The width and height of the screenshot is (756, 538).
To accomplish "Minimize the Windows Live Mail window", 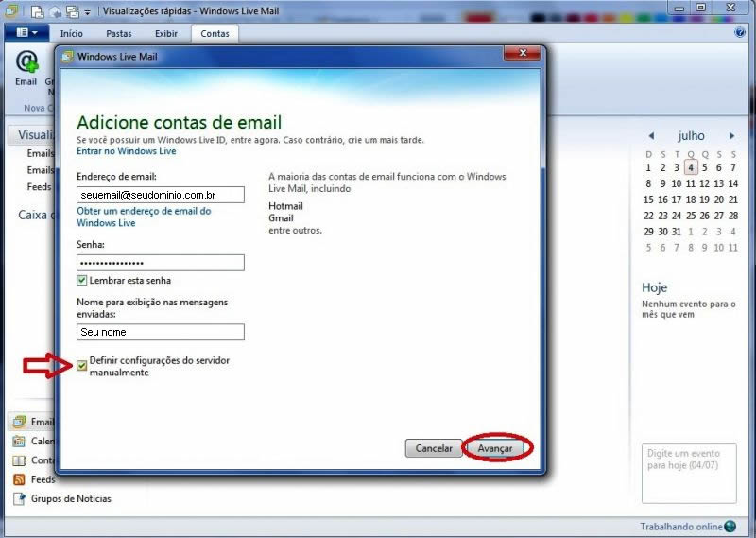I will [x=679, y=9].
